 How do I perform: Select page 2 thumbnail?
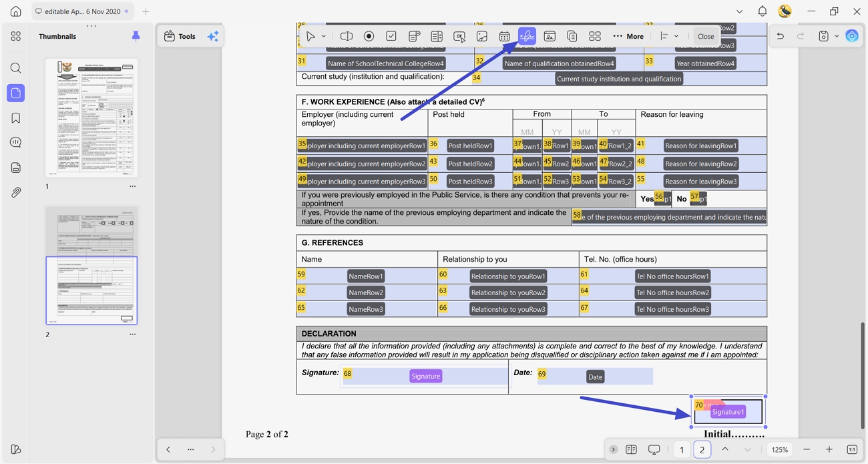[x=91, y=265]
